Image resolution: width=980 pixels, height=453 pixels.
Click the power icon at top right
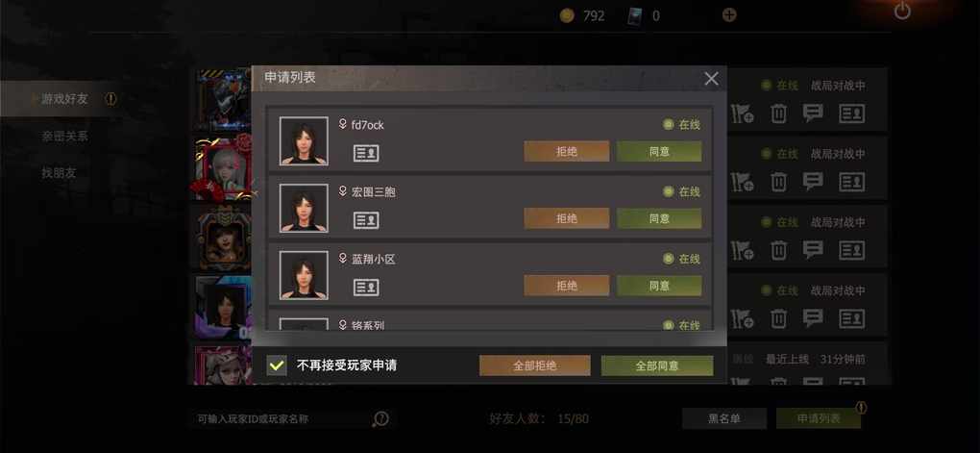point(902,11)
